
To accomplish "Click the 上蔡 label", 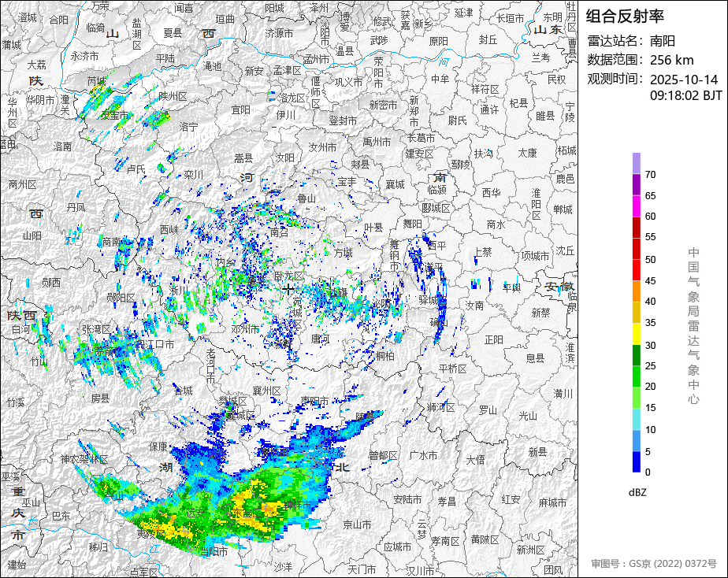I will 483,252.
